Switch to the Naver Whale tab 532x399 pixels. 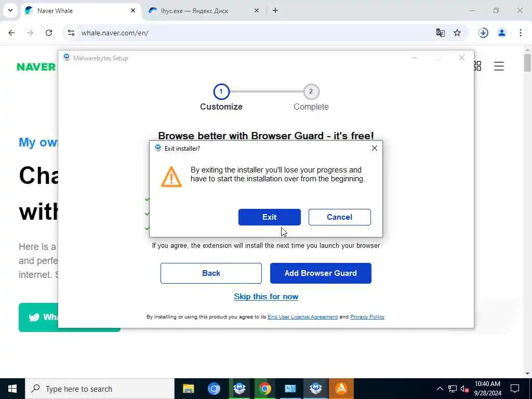click(82, 11)
